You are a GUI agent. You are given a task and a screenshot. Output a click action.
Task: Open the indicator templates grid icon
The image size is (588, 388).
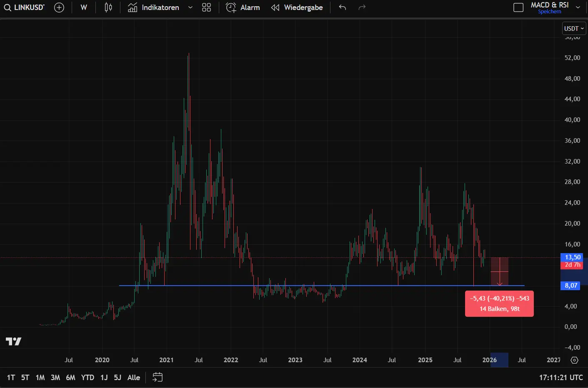(x=206, y=7)
